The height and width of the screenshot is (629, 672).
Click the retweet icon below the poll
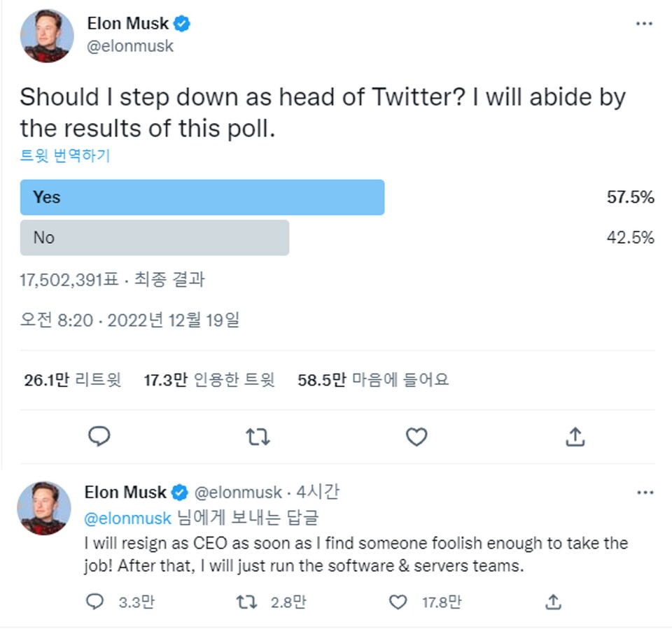click(x=258, y=437)
